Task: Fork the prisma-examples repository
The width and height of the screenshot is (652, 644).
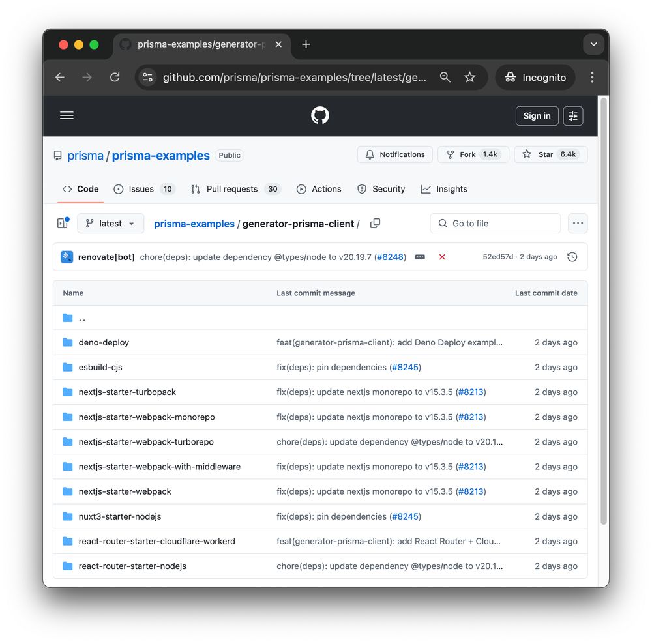Action: pos(473,154)
